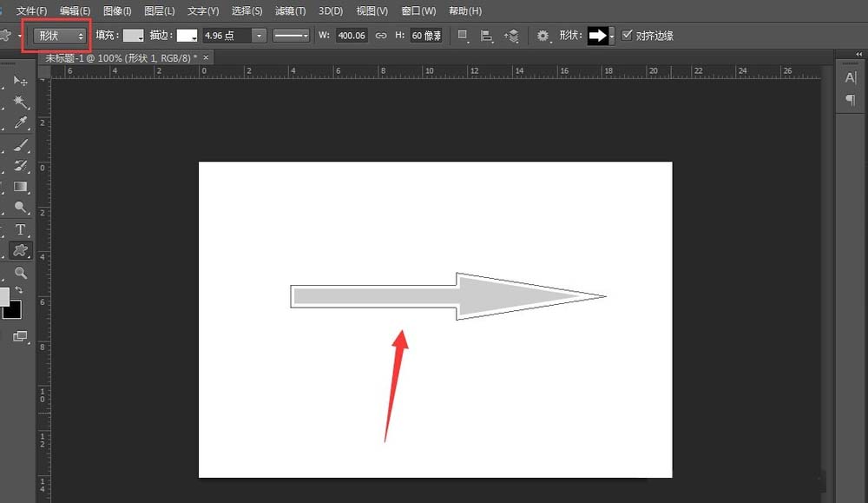Open the stroke type dropdown
This screenshot has width=868, height=503.
[x=291, y=36]
